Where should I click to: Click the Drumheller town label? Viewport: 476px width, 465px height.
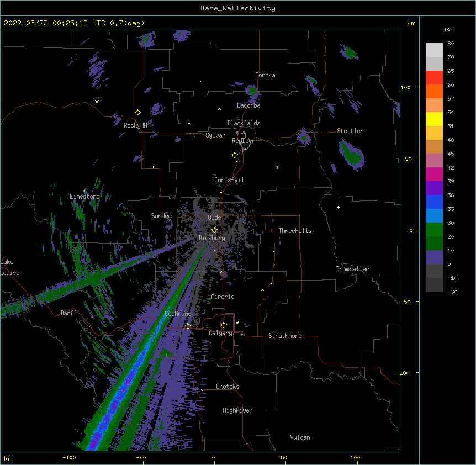pos(352,269)
